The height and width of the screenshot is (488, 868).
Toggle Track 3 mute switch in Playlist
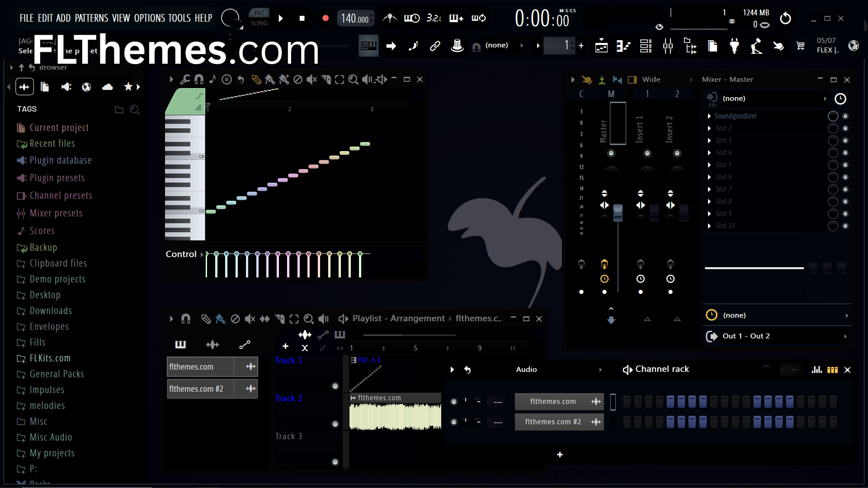coord(335,462)
